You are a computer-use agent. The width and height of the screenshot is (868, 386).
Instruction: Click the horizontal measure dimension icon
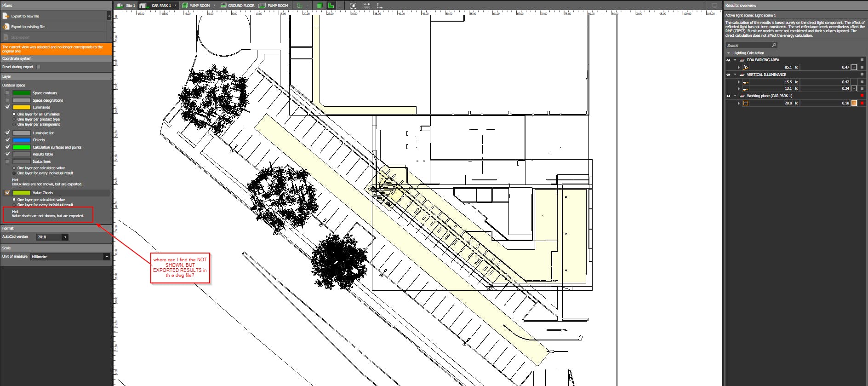pos(367,6)
